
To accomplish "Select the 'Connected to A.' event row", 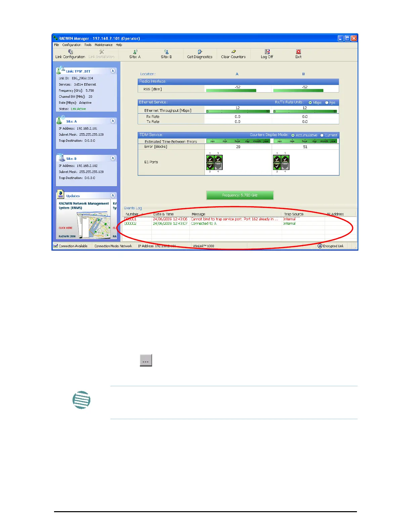I will (239, 223).
